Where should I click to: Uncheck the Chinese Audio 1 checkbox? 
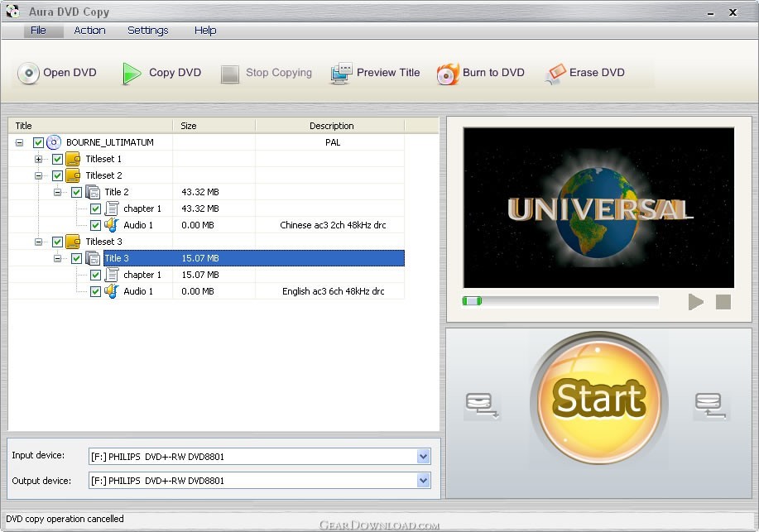pyautogui.click(x=95, y=225)
